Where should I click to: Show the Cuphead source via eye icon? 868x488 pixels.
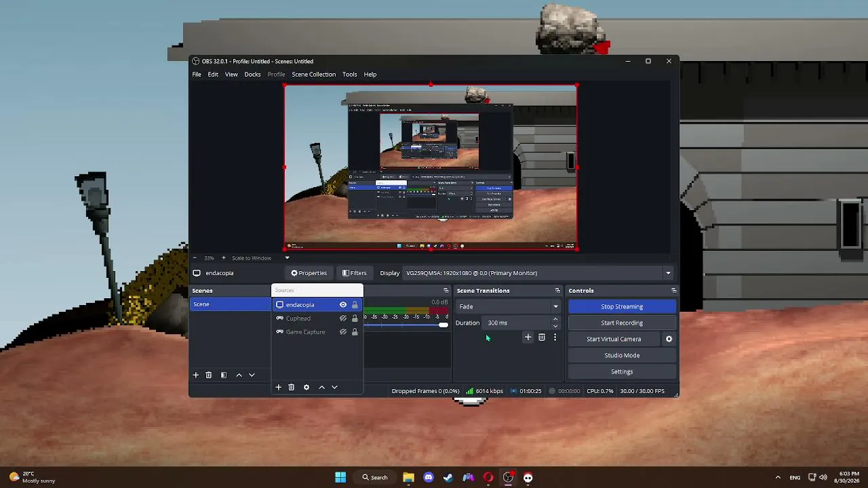[x=343, y=319]
